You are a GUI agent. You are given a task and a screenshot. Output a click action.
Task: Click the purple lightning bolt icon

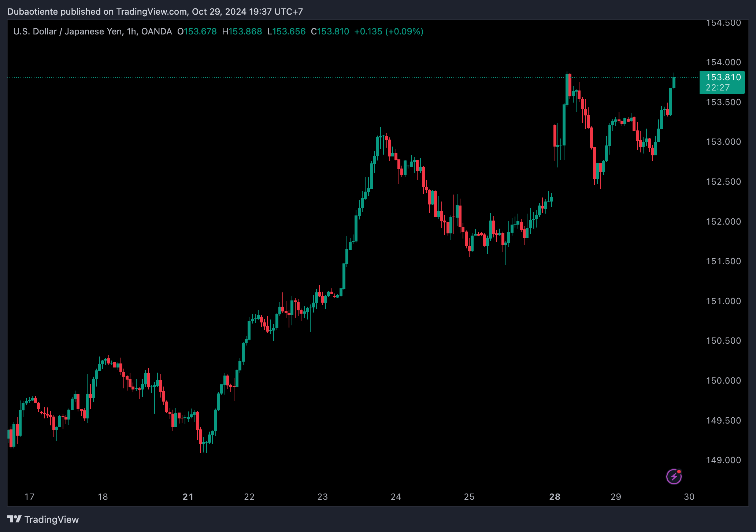[x=674, y=476]
